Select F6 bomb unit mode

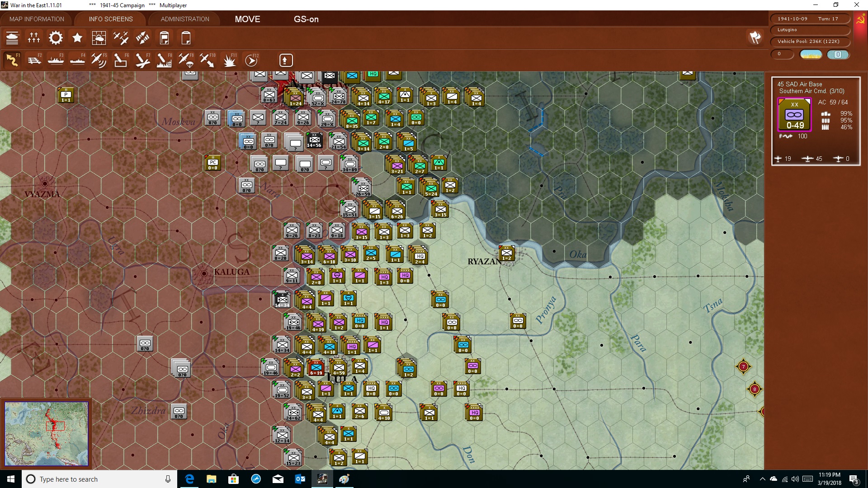pyautogui.click(x=121, y=60)
